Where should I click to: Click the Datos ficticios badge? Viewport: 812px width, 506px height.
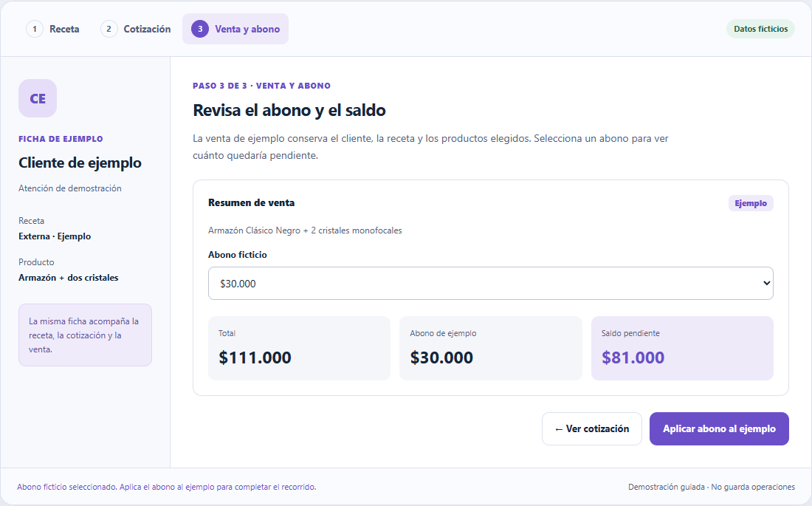point(760,29)
